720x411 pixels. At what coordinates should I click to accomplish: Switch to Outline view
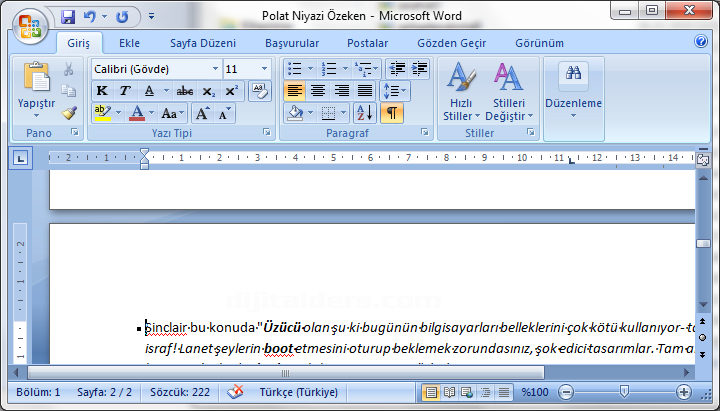pos(485,392)
